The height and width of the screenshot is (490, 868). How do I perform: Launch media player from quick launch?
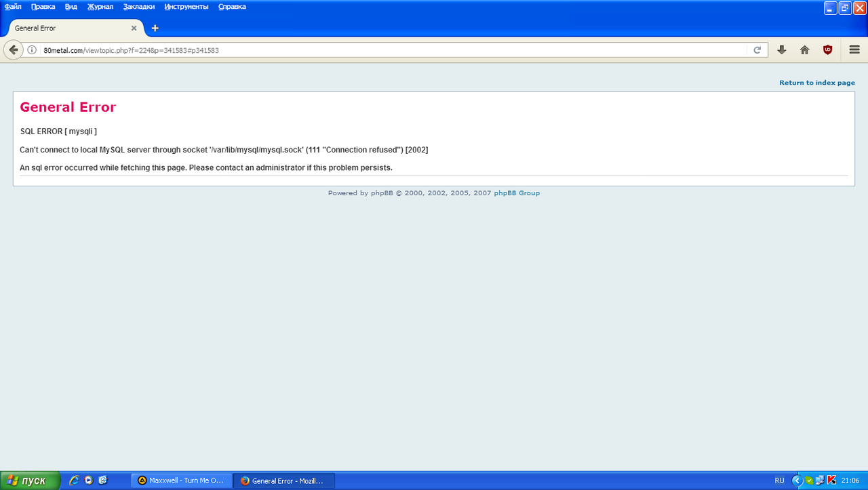[x=89, y=481]
